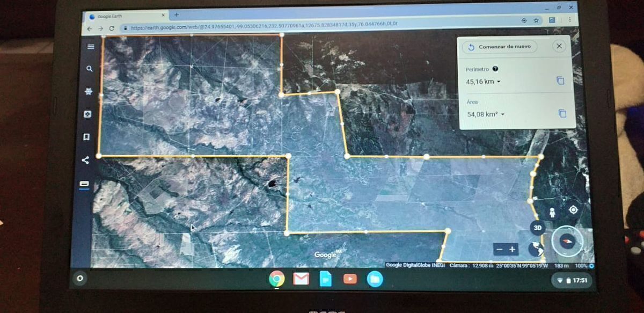Close the measurement panel

pos(559,46)
